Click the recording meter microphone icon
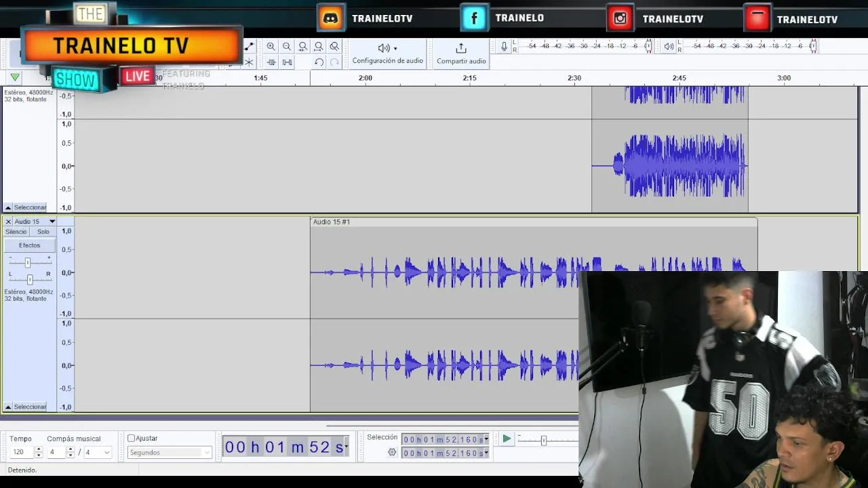This screenshot has width=868, height=488. 504,46
